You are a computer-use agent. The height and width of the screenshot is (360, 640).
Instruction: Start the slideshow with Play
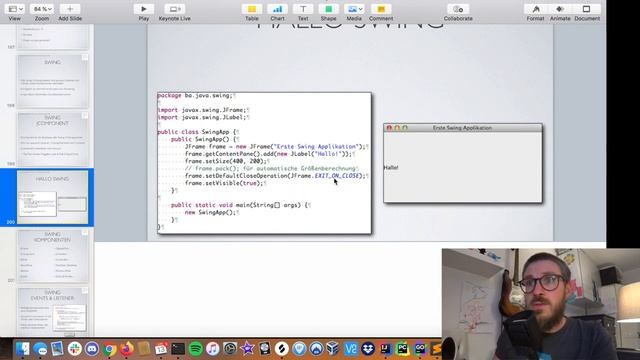click(x=144, y=9)
